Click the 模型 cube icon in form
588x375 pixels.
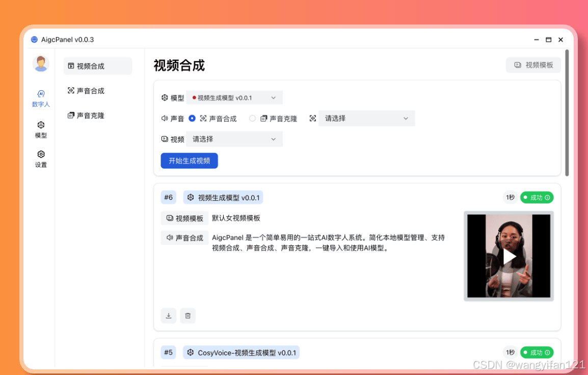point(165,97)
